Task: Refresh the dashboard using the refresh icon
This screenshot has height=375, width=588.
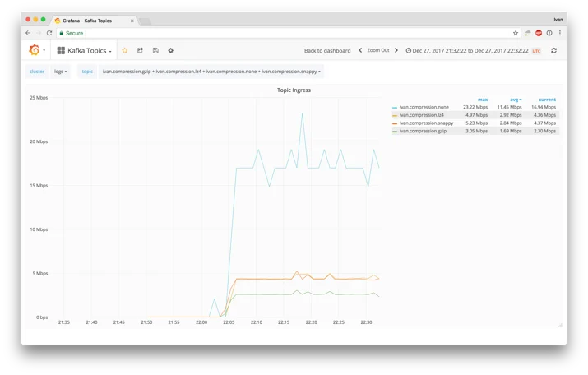Action: [554, 50]
